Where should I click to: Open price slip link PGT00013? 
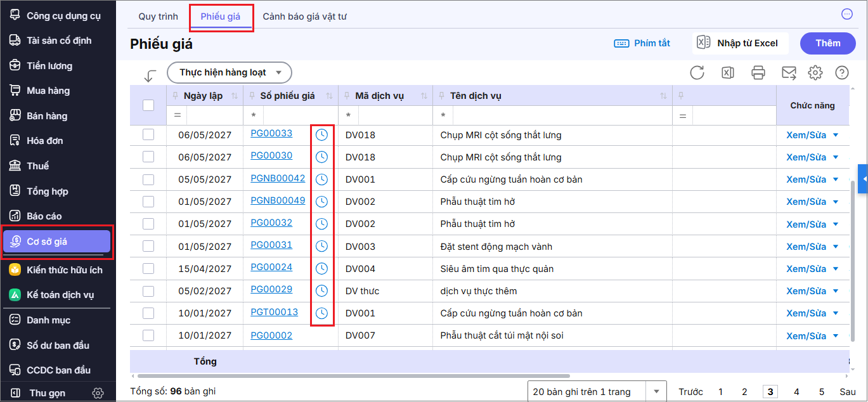tap(274, 312)
